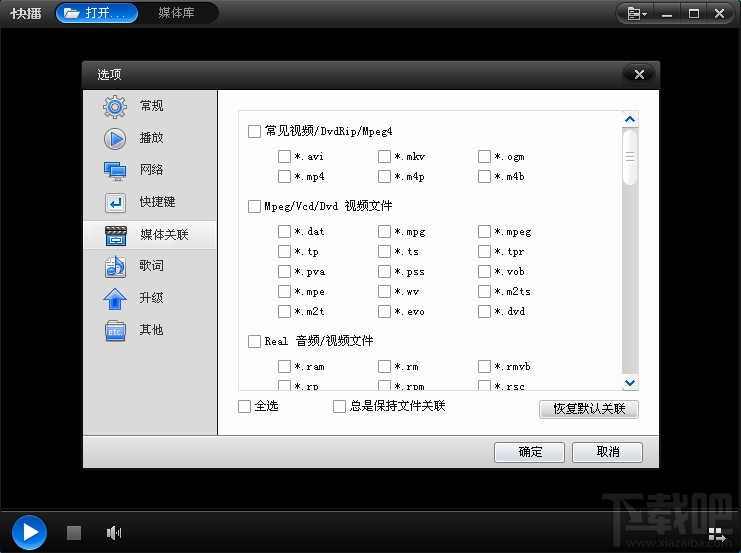Image resolution: width=741 pixels, height=553 pixels.
Task: Tick the *.ts checkbox
Action: tap(384, 251)
